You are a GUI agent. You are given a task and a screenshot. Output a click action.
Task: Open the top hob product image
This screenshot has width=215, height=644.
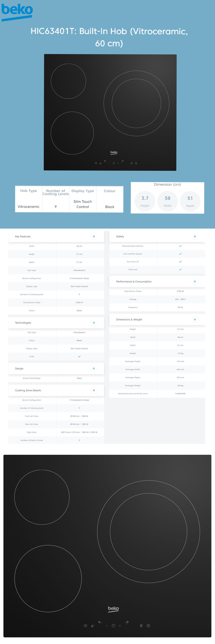click(110, 112)
